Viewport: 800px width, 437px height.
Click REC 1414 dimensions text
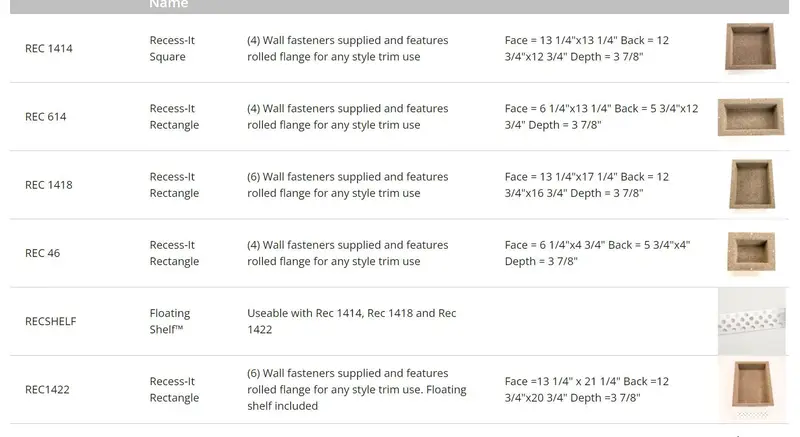click(587, 48)
